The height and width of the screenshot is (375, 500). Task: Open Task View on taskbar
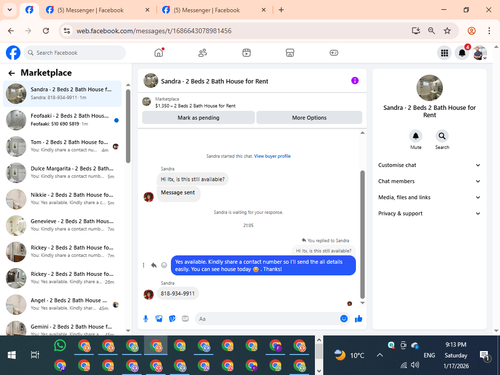click(35, 355)
